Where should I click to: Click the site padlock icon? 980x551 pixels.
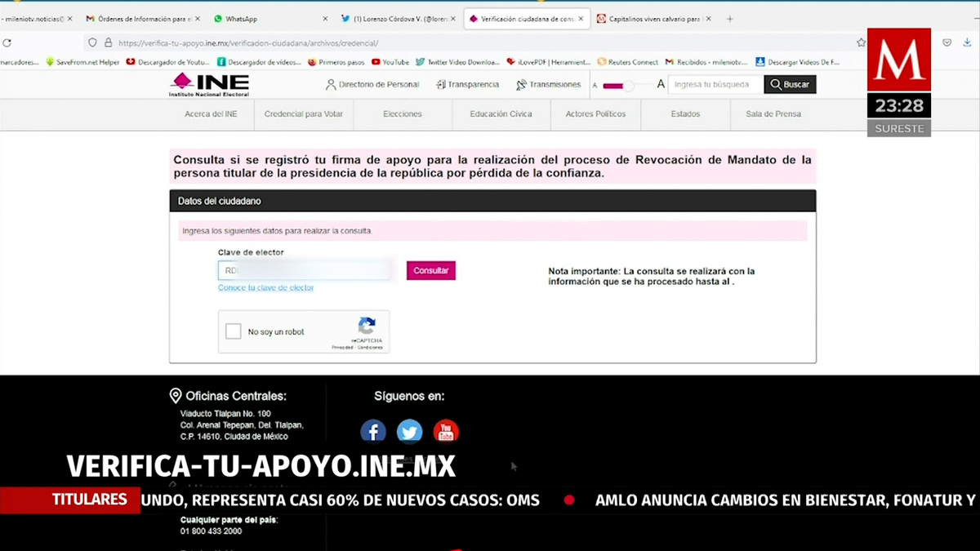point(108,42)
